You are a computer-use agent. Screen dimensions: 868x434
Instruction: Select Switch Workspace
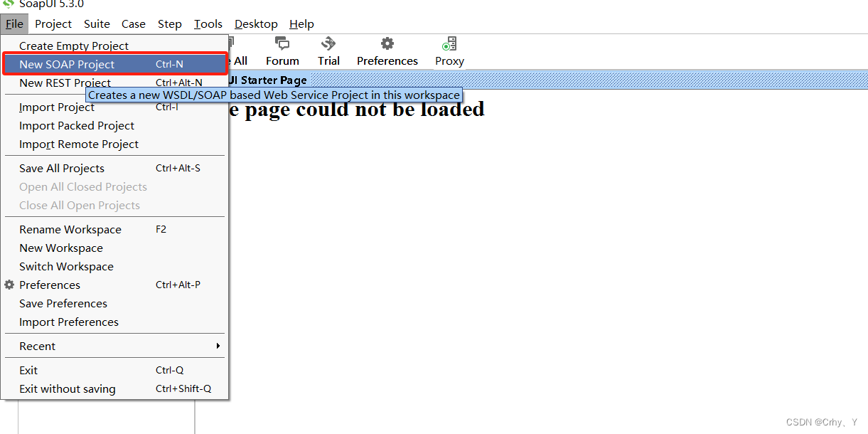(115, 266)
